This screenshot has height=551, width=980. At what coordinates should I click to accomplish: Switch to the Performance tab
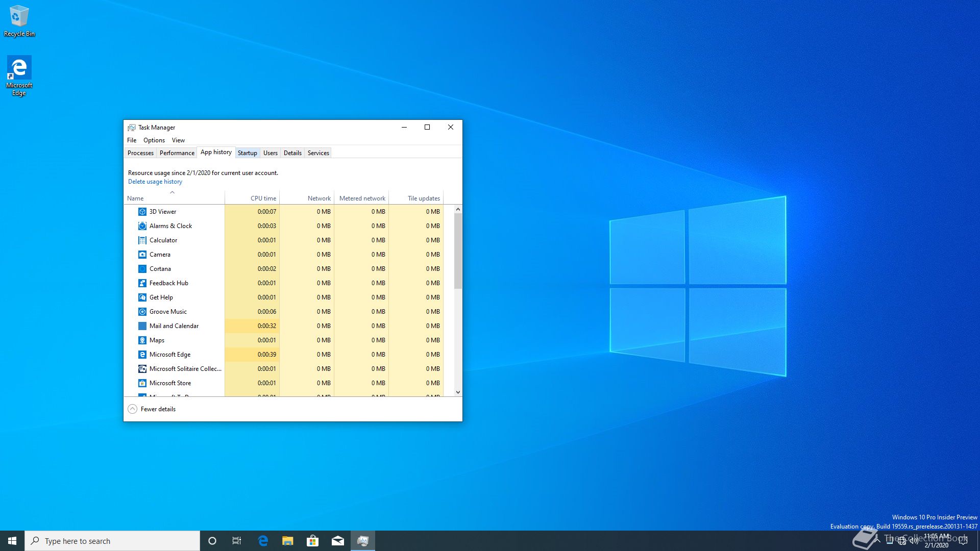click(177, 153)
